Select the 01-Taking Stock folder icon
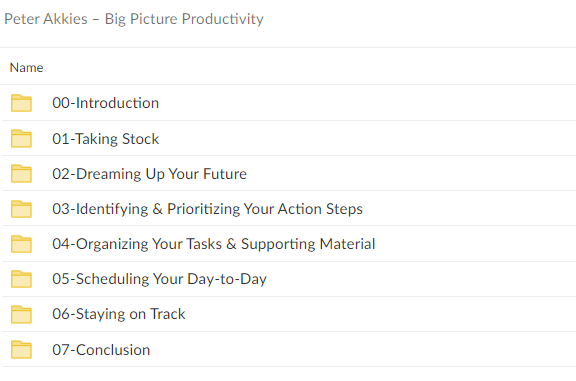This screenshot has height=381, width=576. [x=21, y=139]
